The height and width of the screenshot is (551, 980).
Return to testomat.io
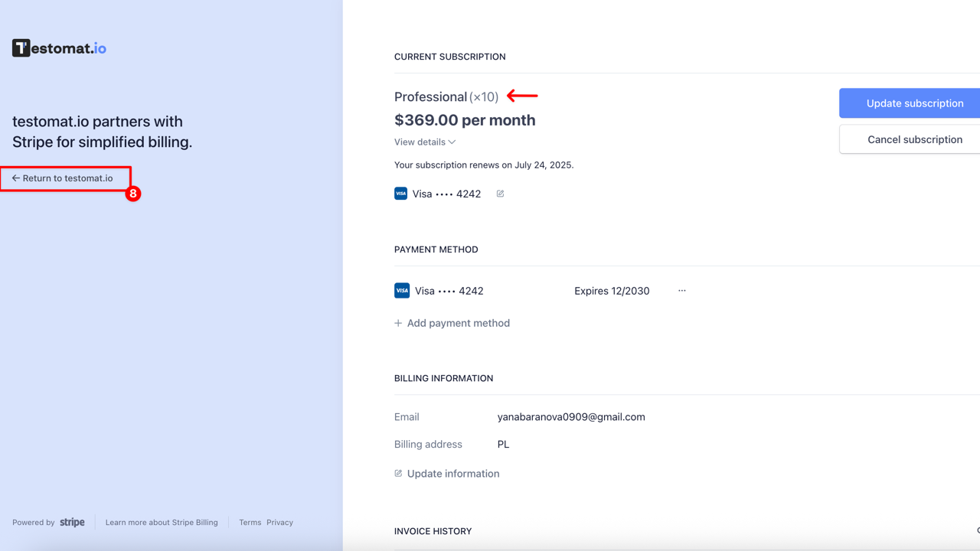coord(64,178)
